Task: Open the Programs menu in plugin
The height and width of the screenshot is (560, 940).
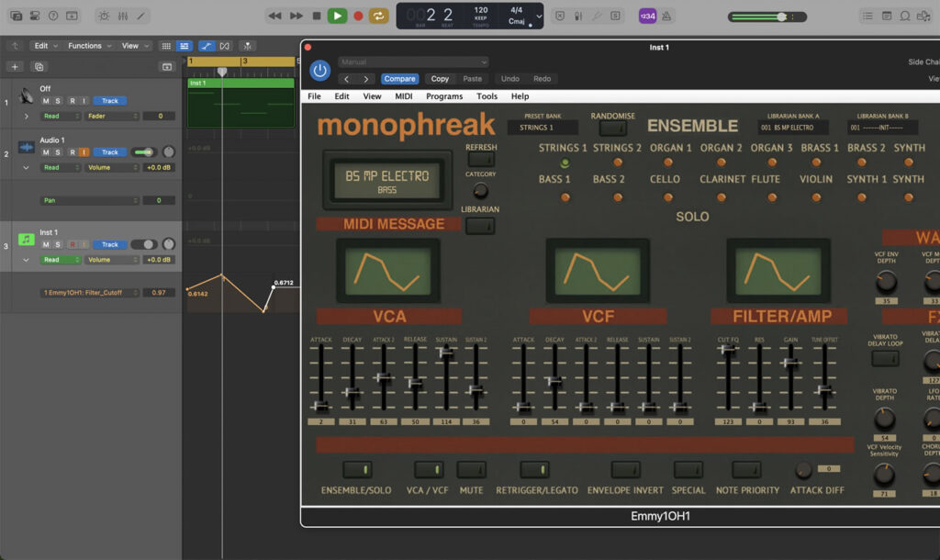Action: click(444, 96)
